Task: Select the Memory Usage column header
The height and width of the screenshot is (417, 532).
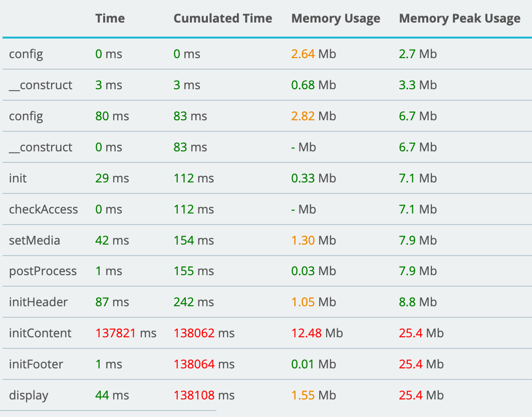Action: (x=336, y=19)
